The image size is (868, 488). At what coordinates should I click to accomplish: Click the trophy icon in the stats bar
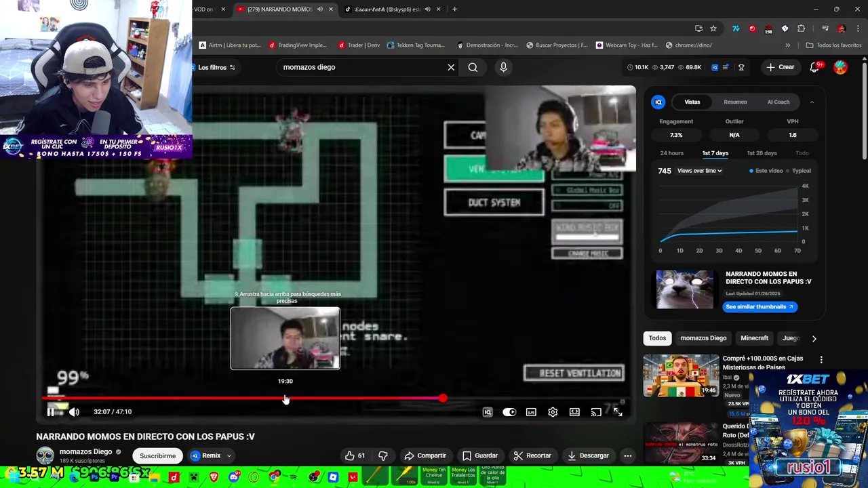(741, 67)
